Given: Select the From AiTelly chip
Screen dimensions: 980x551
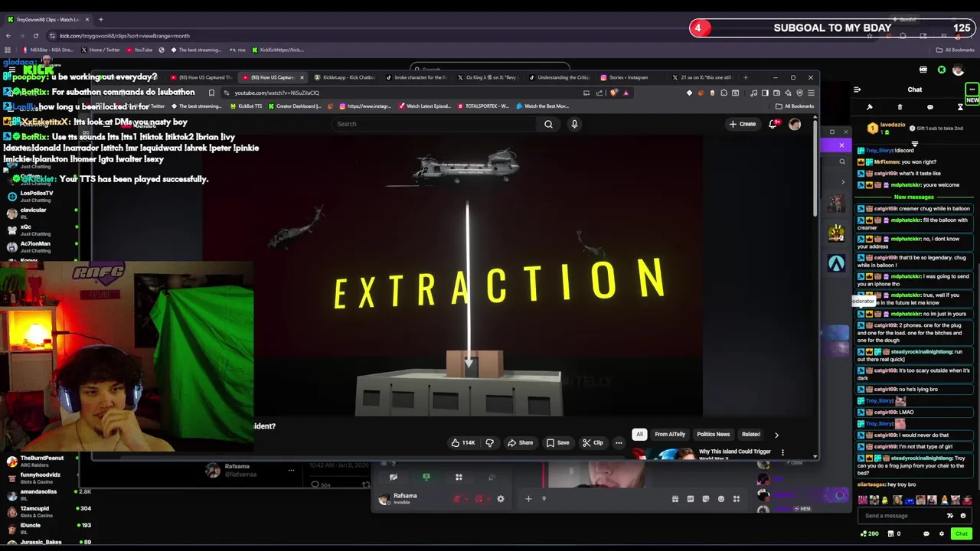Looking at the screenshot, I should (670, 435).
